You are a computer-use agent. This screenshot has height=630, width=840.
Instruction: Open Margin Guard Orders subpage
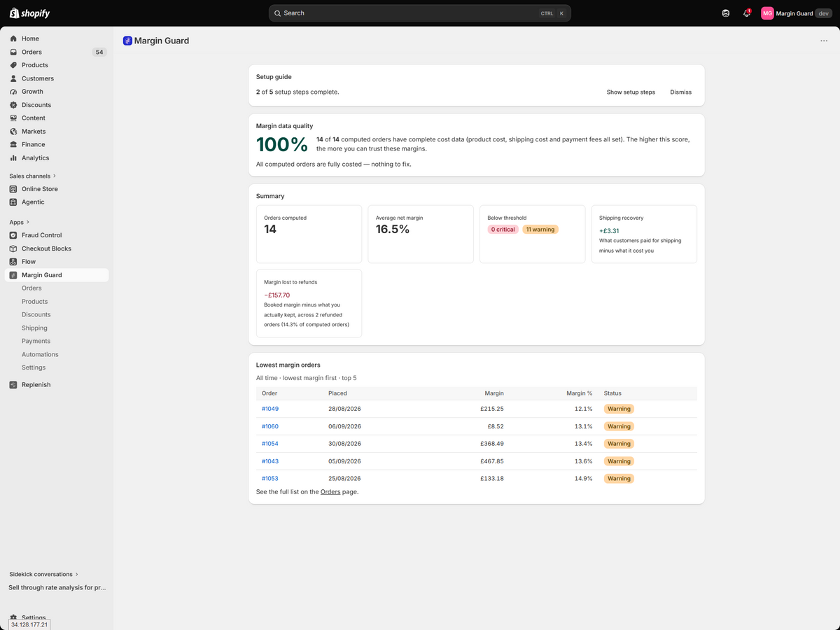31,288
